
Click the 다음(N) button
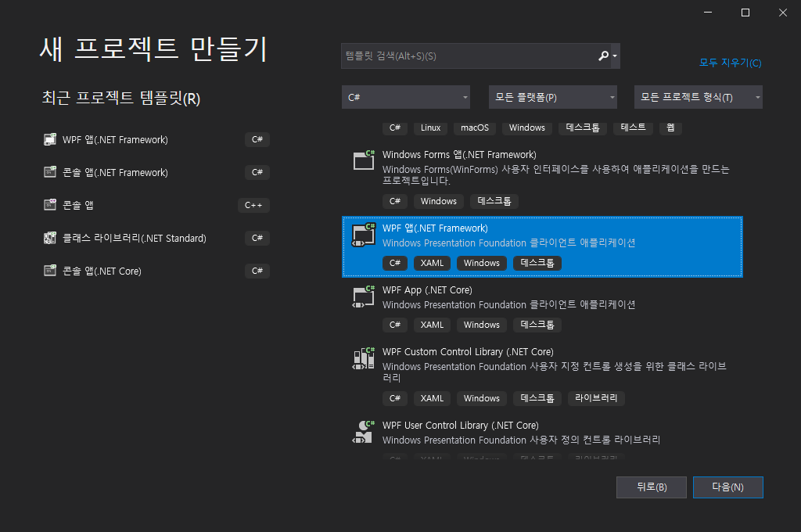tap(728, 487)
